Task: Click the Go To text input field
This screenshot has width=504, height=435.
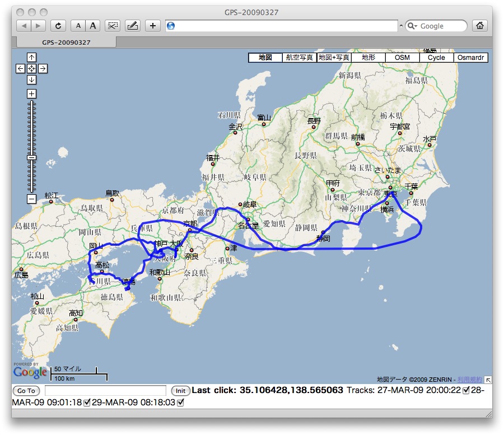Action: pos(105,391)
